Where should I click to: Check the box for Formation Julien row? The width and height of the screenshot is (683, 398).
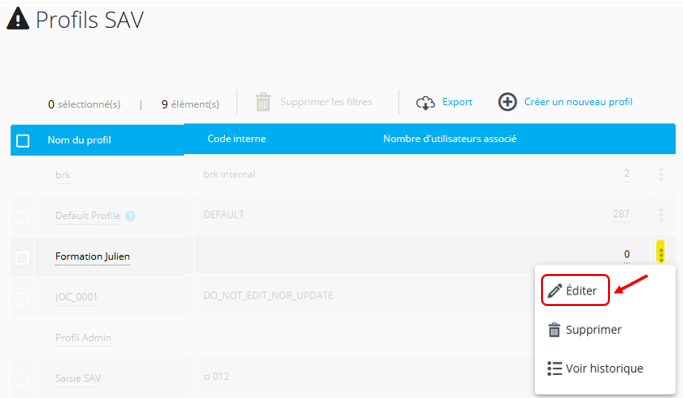pyautogui.click(x=22, y=258)
